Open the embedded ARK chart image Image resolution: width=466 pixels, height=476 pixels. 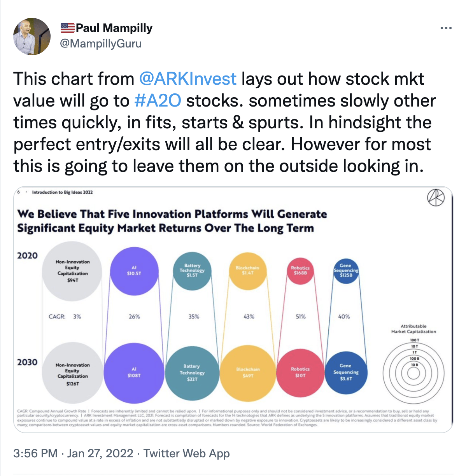[x=233, y=310]
